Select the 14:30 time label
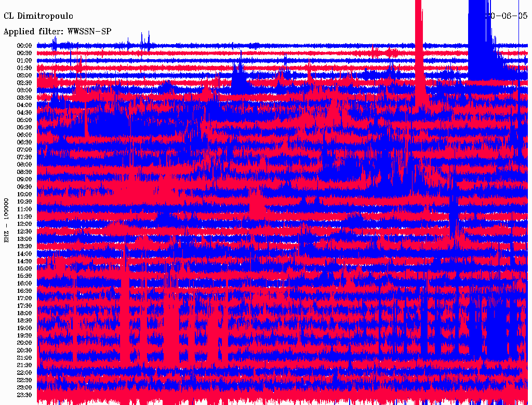 point(24,261)
